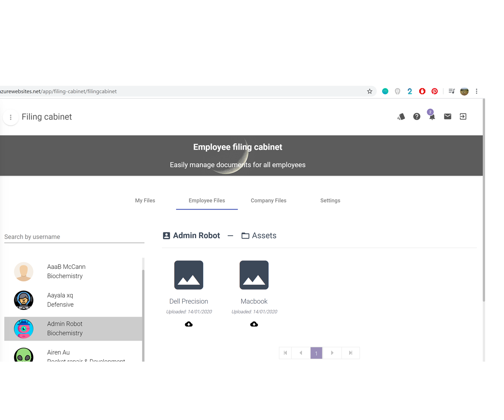This screenshot has height=420, width=504.
Task: Select employee Airen Au
Action: 73,354
